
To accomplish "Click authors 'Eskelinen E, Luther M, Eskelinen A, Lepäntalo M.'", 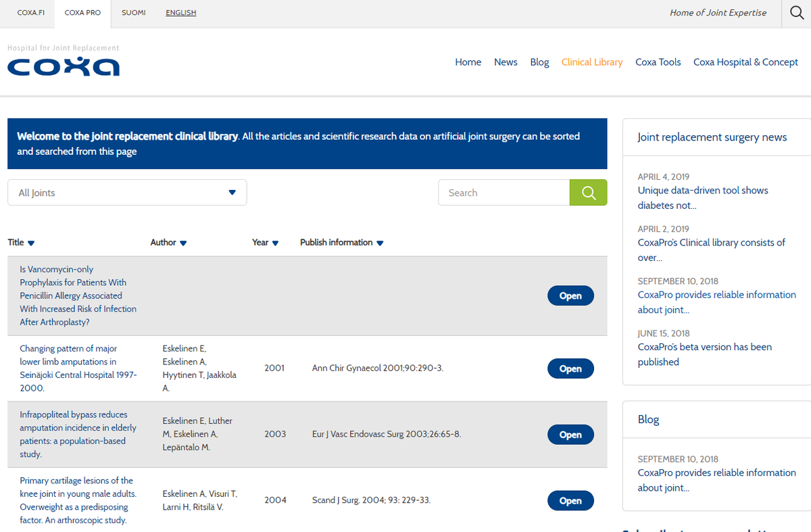I will (x=197, y=435).
